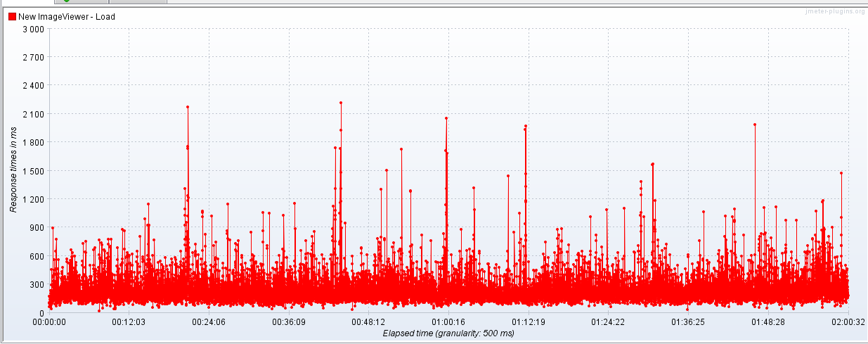
Task: Click the spike data point near 01:48:28 around 2 000 ms
Action: [754, 125]
